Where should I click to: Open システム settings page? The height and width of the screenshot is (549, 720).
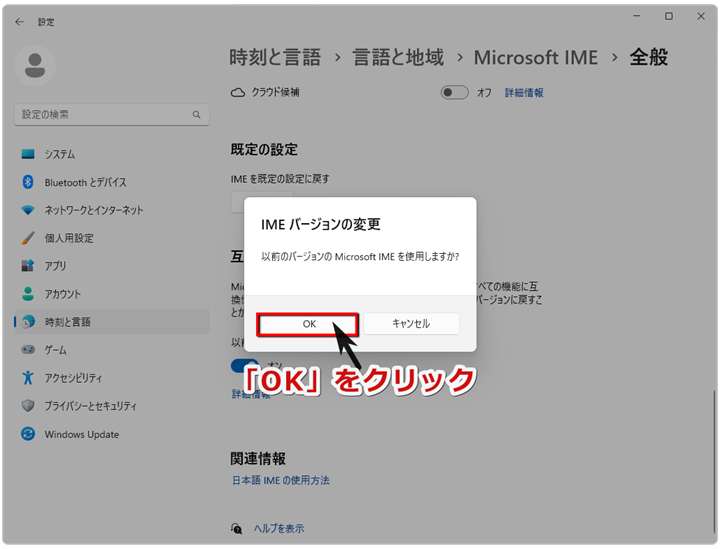pos(112,154)
